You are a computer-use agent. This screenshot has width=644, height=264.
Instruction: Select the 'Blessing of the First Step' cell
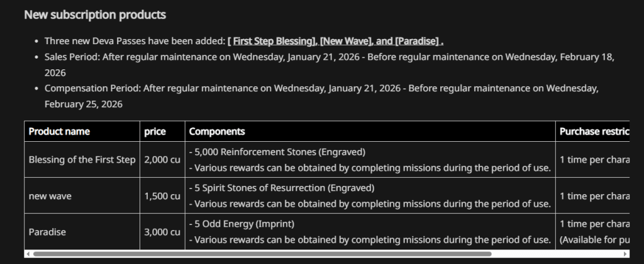[x=82, y=160]
